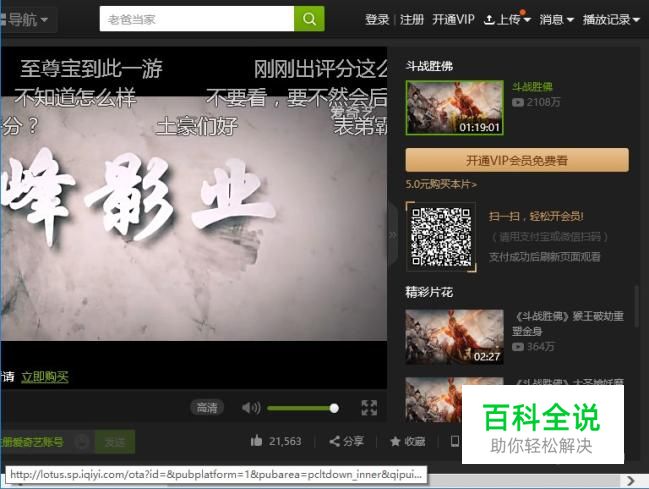The image size is (649, 489).
Task: Click the VIP payment QR code
Action: coord(441,237)
